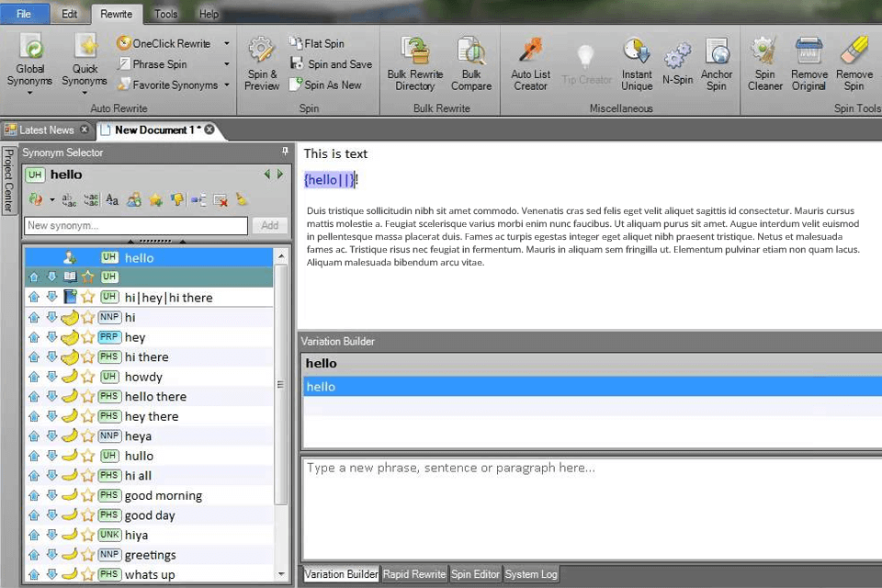
Task: Click the people/users icon in the Synonym Selector toolbar
Action: 134,199
